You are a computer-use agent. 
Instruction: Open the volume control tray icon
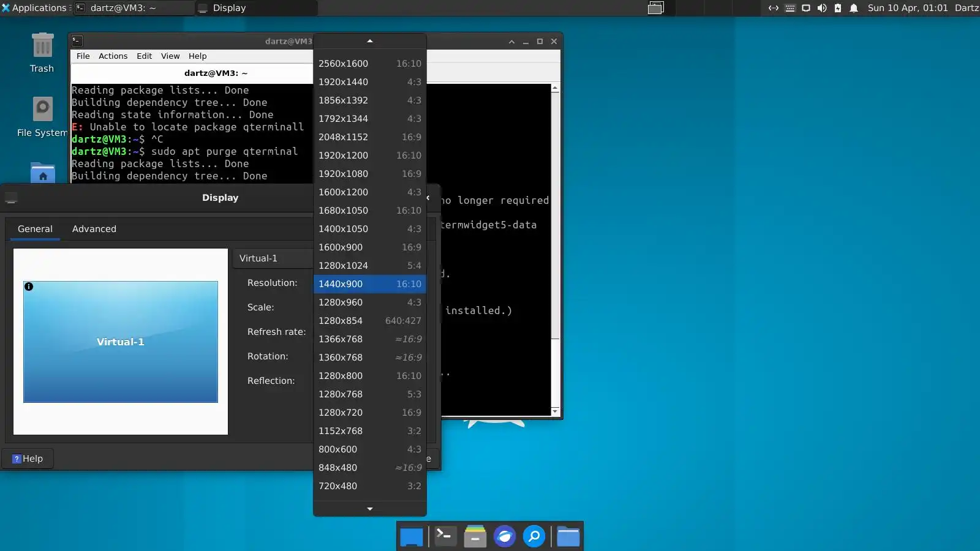[822, 8]
